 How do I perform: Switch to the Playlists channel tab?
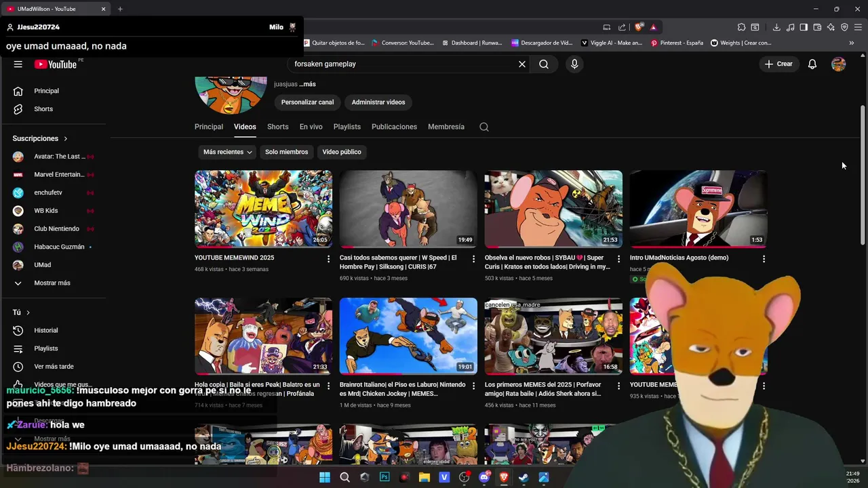(x=347, y=127)
